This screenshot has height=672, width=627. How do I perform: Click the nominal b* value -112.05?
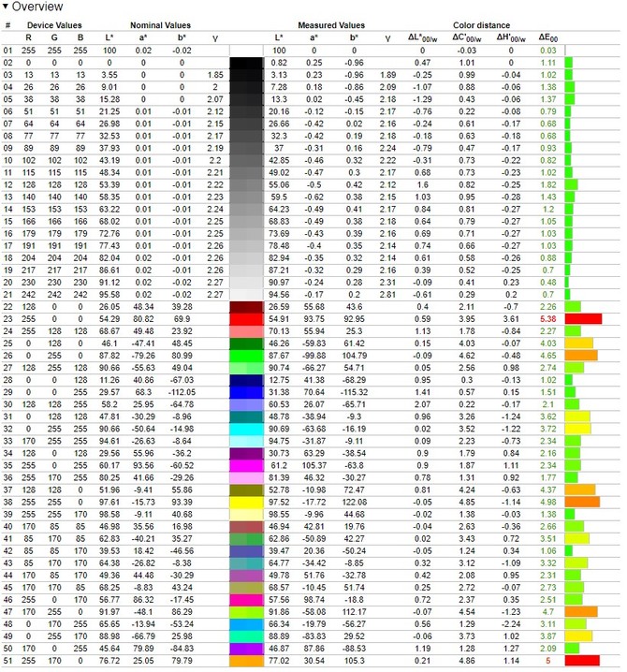pyautogui.click(x=182, y=392)
